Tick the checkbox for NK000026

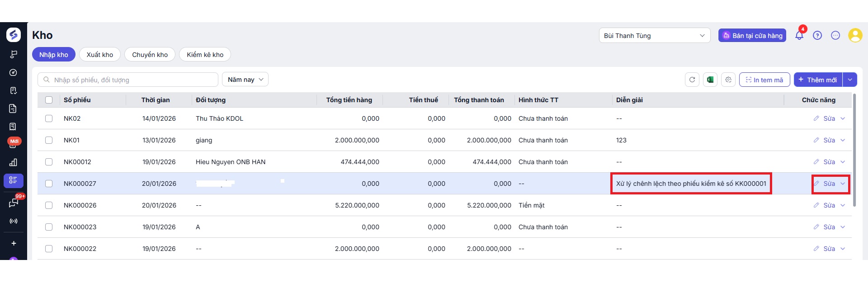[x=49, y=205]
